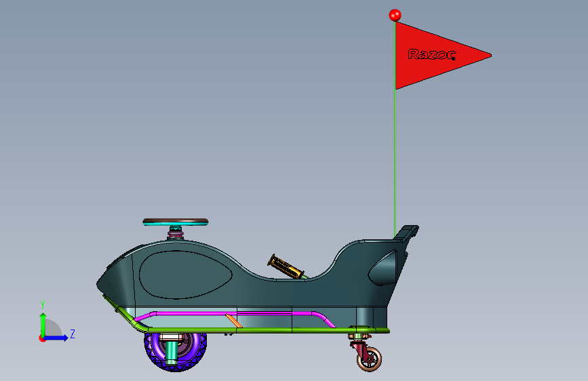Select the flag holder bracket on seat back

click(x=408, y=232)
